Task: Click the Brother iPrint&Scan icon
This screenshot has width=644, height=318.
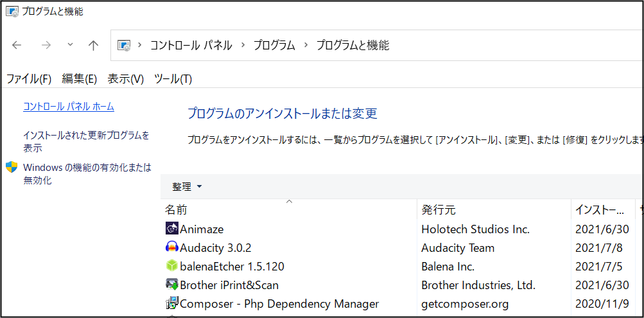Action: pos(172,285)
